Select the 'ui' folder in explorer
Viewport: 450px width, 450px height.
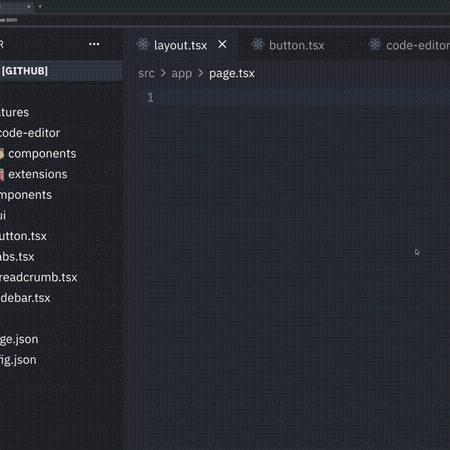pyautogui.click(x=3, y=215)
